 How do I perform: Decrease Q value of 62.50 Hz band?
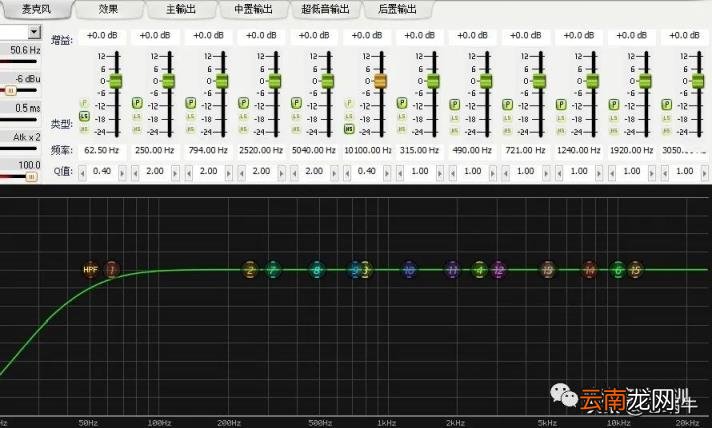point(82,173)
